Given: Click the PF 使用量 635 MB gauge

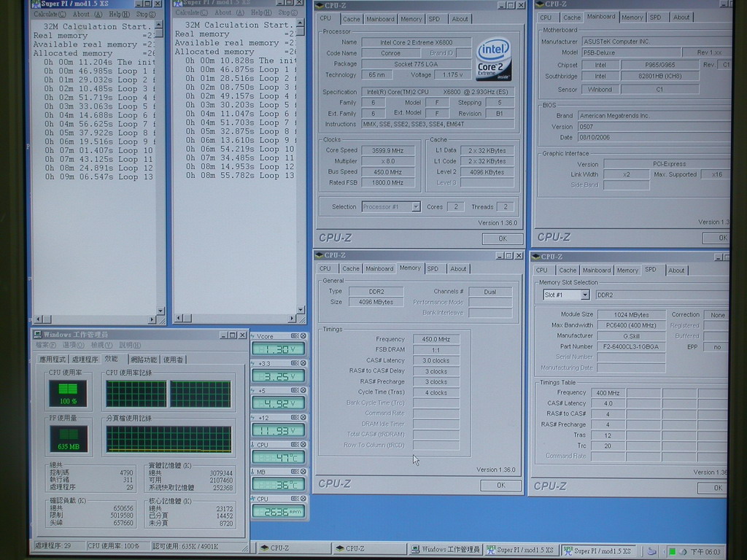Looking at the screenshot, I should coord(69,438).
